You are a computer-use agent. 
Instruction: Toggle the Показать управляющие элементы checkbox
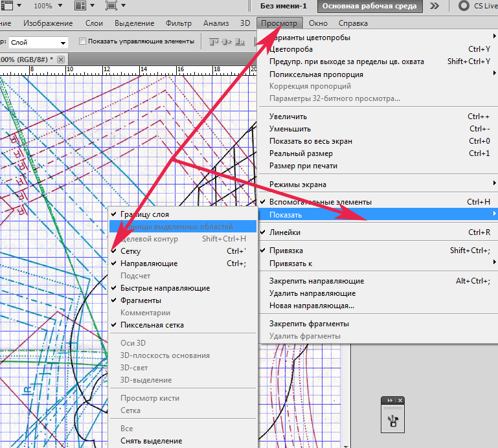(82, 41)
